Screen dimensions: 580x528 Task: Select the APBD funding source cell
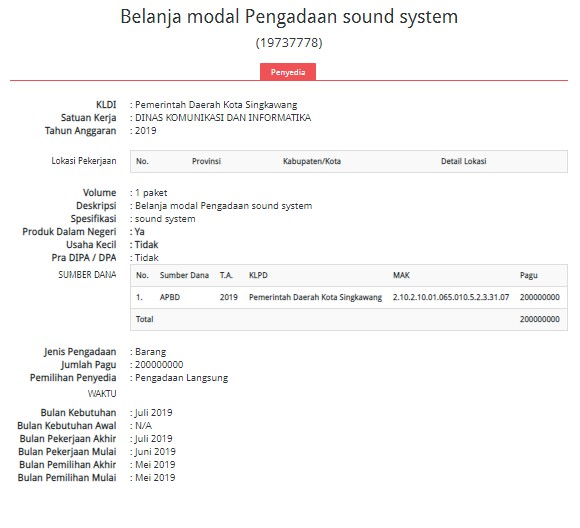(170, 297)
